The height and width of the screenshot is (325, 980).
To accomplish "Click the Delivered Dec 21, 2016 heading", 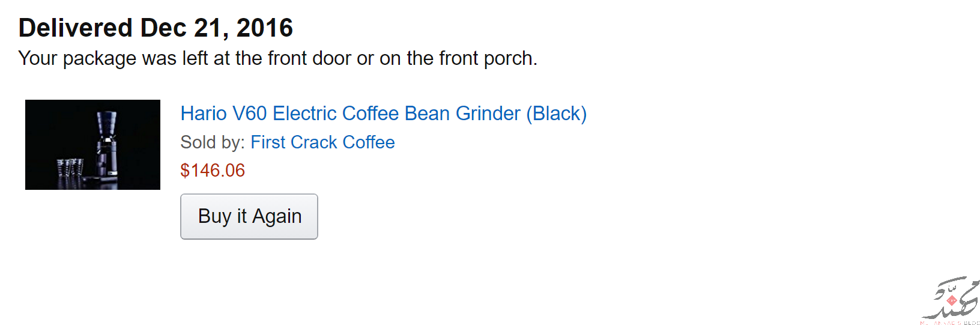I will tap(156, 28).
